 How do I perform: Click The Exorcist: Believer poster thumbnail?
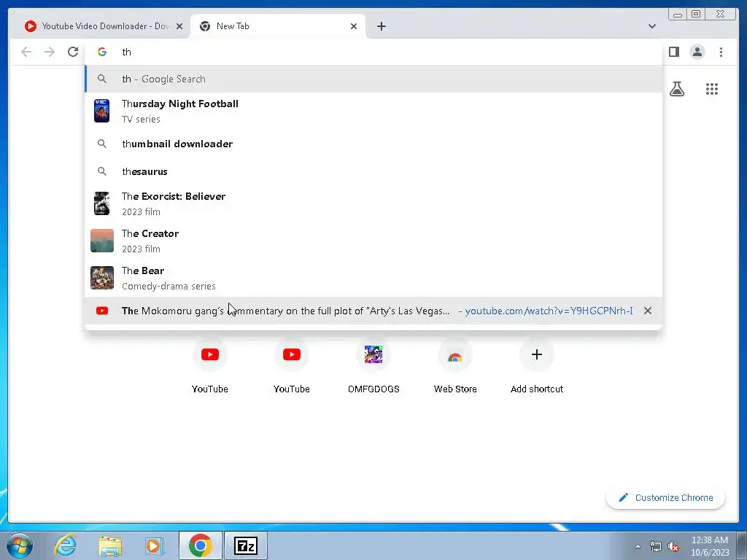point(102,203)
